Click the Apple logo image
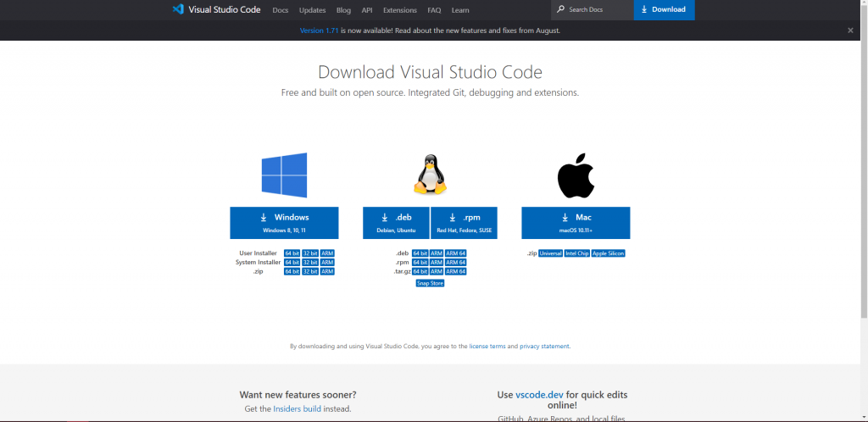The height and width of the screenshot is (422, 868). pyautogui.click(x=576, y=176)
